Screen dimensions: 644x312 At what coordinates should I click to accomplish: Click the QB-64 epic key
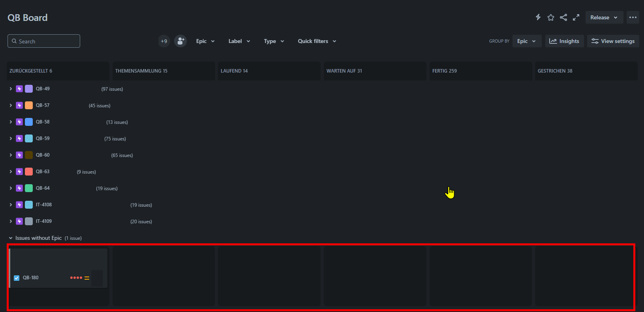43,188
